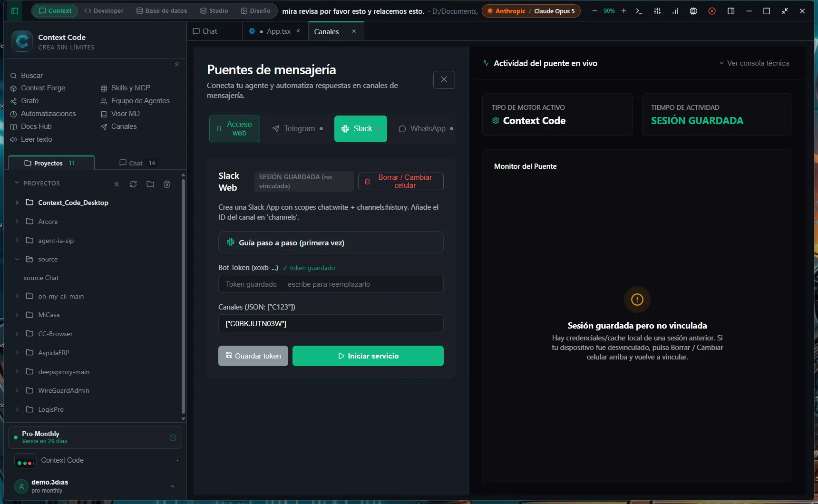The width and height of the screenshot is (818, 504).
Task: Add a new project folder icon
Action: [150, 184]
